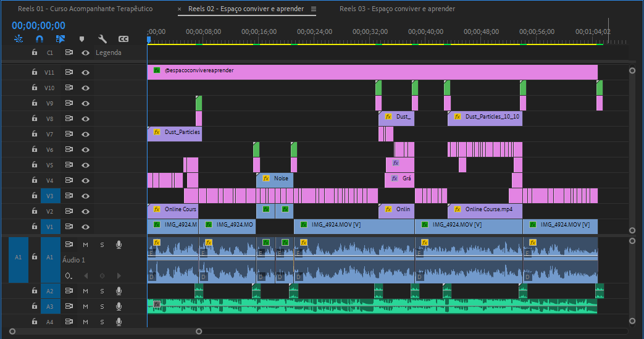The width and height of the screenshot is (644, 339).
Task: Click video tracks vertical scroll upper handle
Action: [632, 70]
